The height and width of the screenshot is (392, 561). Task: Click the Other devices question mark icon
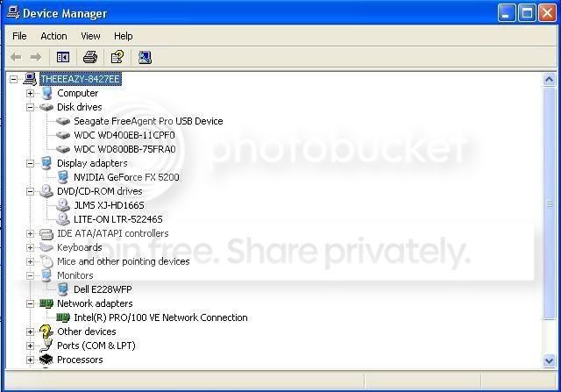46,331
